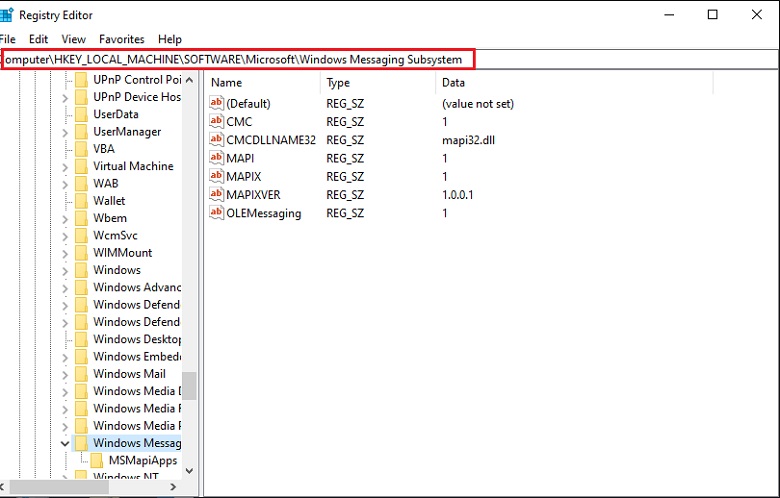Click the mapi32.dll data value
This screenshot has width=780, height=498.
(x=468, y=140)
